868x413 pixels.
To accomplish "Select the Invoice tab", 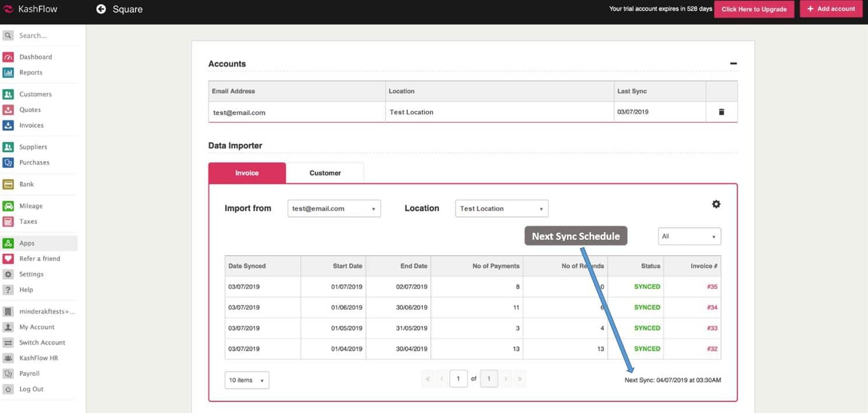I will pos(247,173).
